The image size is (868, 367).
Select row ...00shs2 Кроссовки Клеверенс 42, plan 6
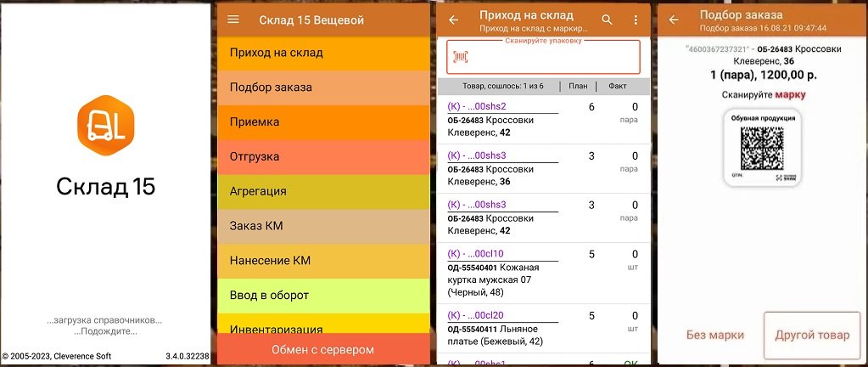click(x=544, y=121)
